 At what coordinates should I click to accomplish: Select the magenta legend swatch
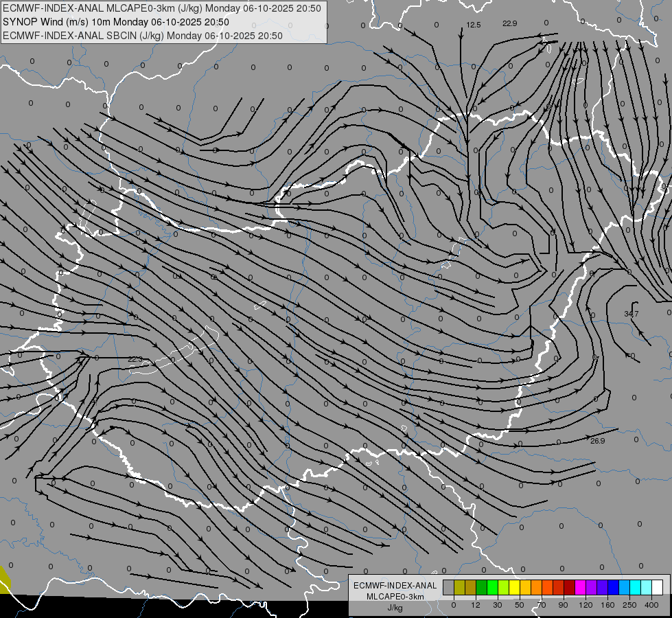pyautogui.click(x=580, y=587)
